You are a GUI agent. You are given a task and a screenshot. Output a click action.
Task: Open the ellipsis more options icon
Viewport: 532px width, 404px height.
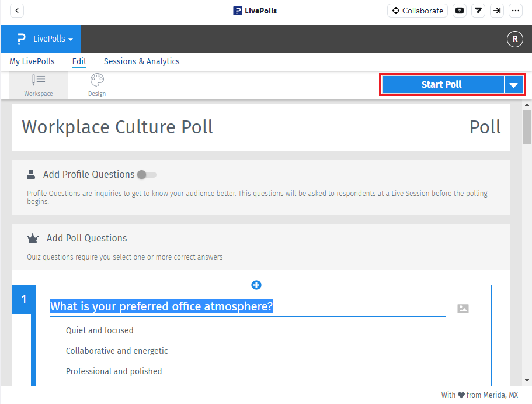(516, 10)
